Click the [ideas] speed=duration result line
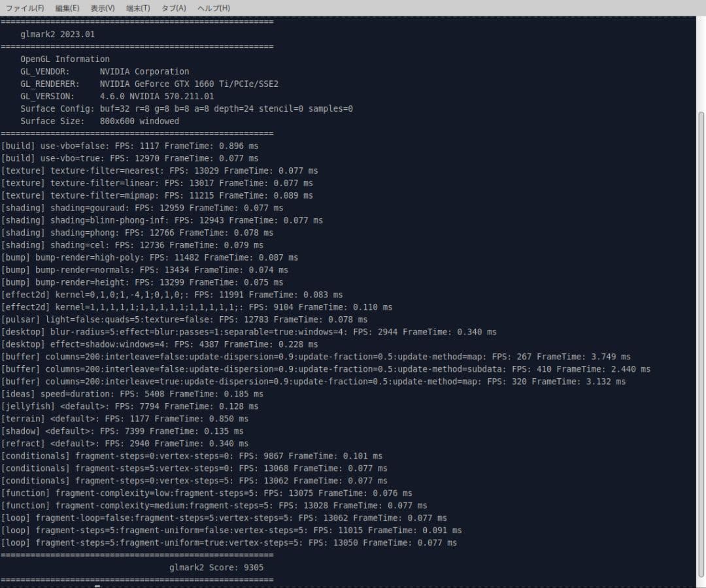 [132, 393]
